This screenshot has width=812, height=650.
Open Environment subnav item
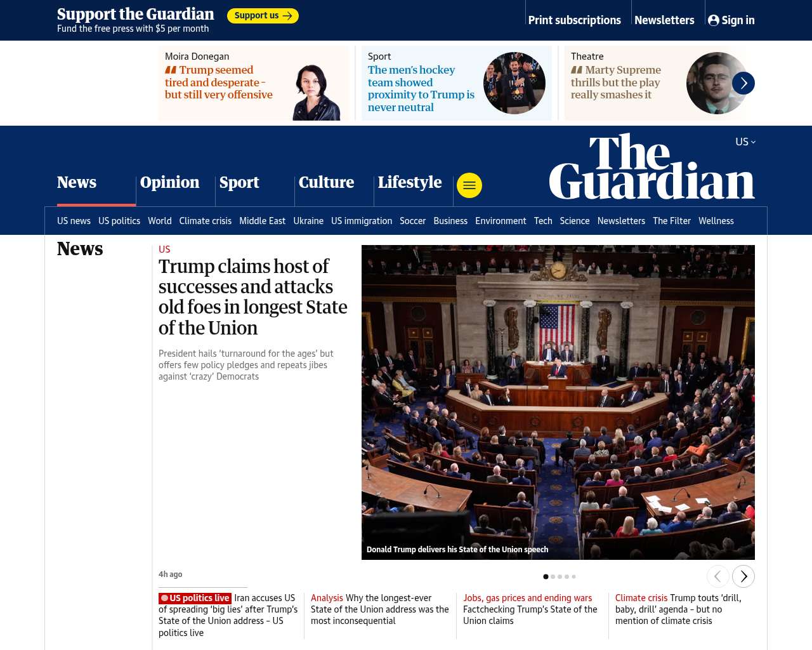501,221
